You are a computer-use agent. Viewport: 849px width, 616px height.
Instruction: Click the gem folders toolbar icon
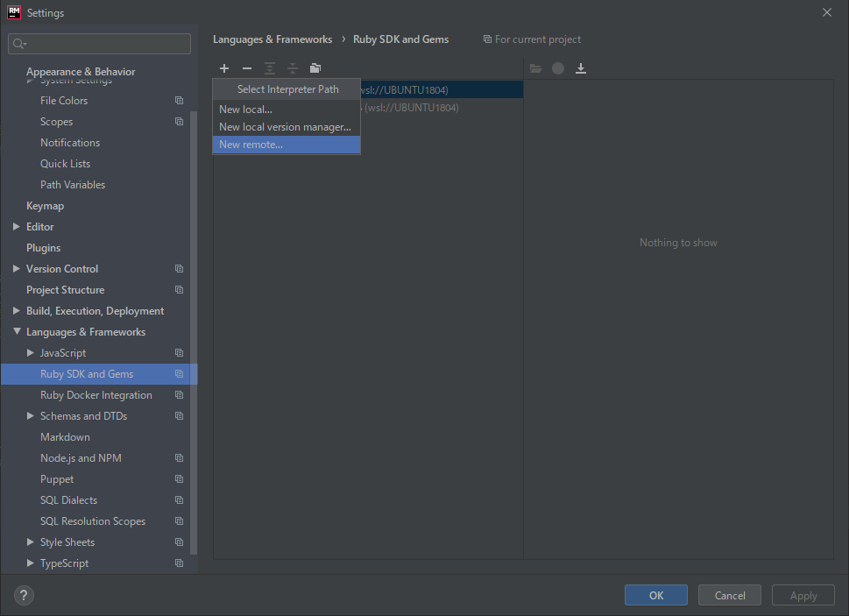pyautogui.click(x=315, y=68)
